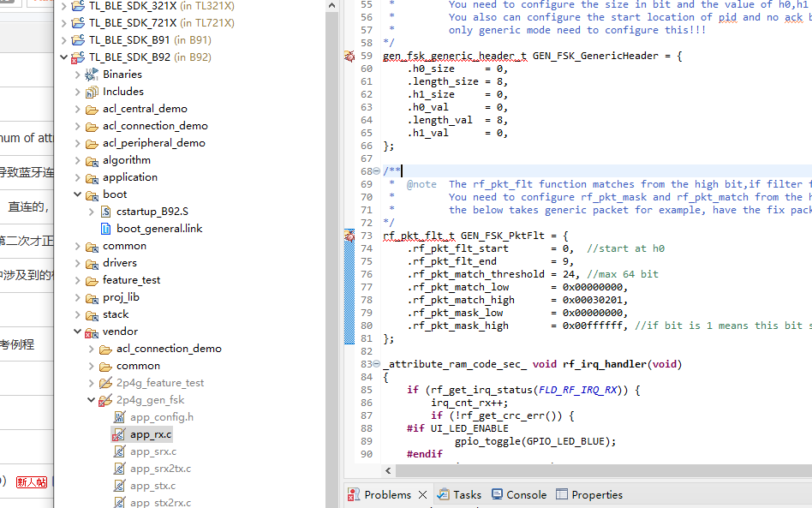This screenshot has height=508, width=812.
Task: Expand the TL_BLE_SDK_721X project
Action: [63, 23]
